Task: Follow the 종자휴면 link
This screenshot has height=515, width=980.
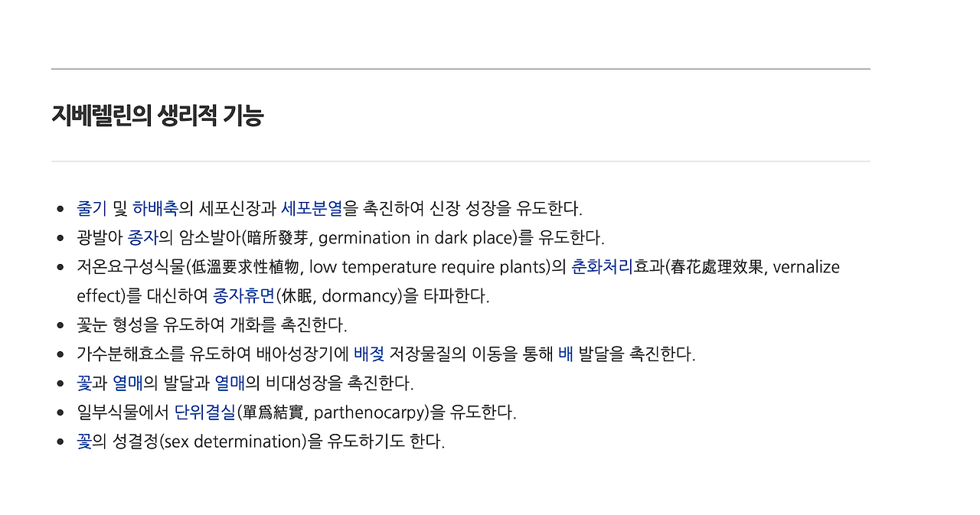Action: tap(243, 296)
